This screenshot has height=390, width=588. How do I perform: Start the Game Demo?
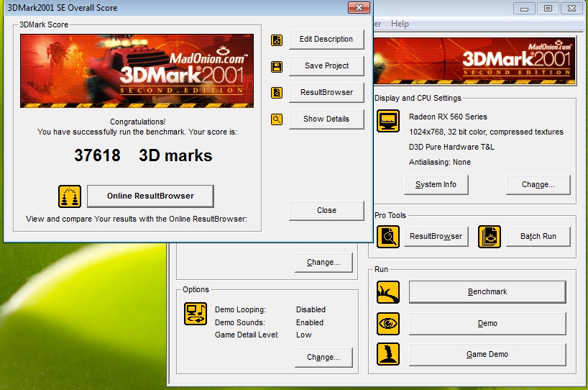487,355
